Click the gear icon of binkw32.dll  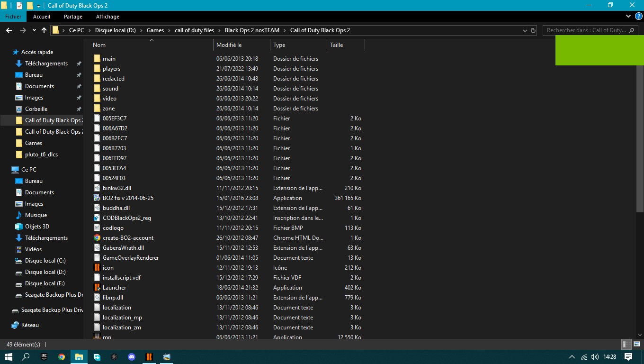[x=97, y=188]
